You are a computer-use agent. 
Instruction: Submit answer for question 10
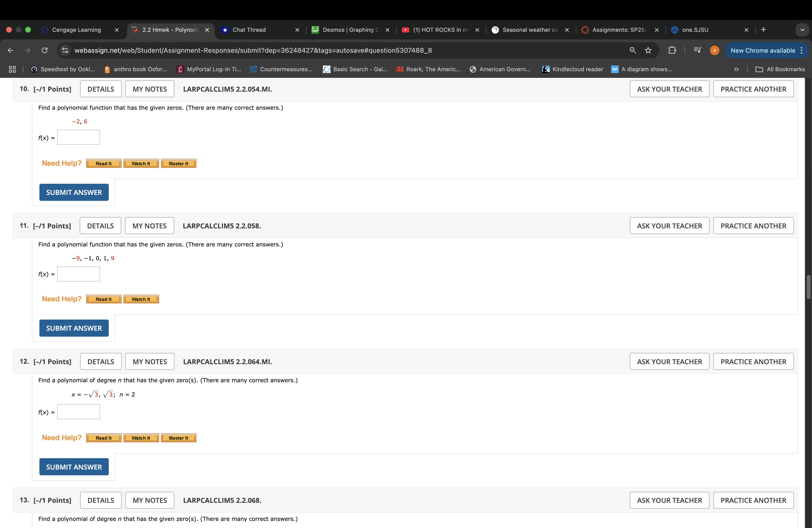click(x=74, y=192)
